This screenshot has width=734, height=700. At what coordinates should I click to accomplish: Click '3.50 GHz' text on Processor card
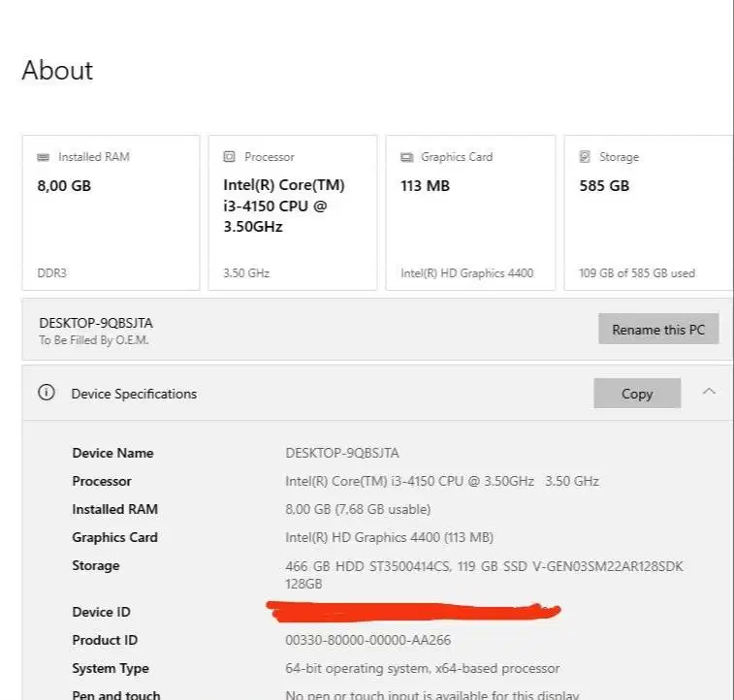click(x=246, y=272)
